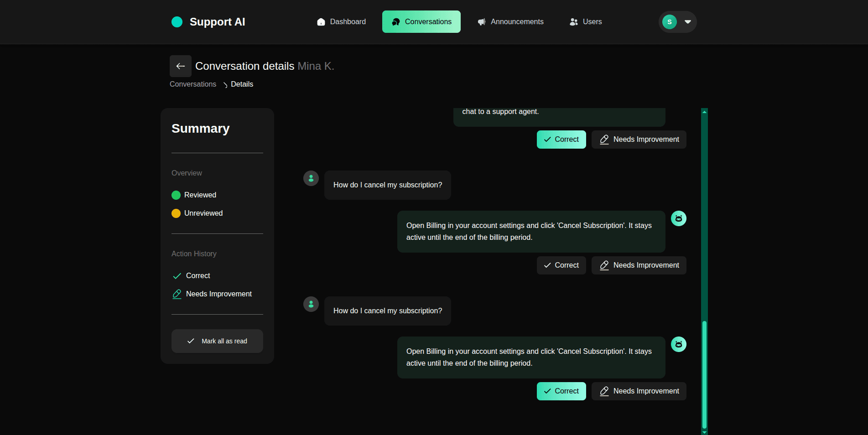Open the Conversations breadcrumb link
Viewport: 868px width, 435px height.
[x=193, y=84]
